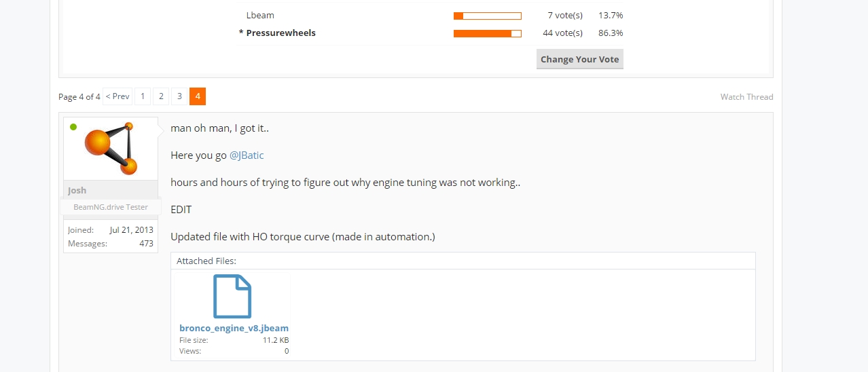
Task: View voters for the 44 vote(s) count
Action: coord(562,33)
